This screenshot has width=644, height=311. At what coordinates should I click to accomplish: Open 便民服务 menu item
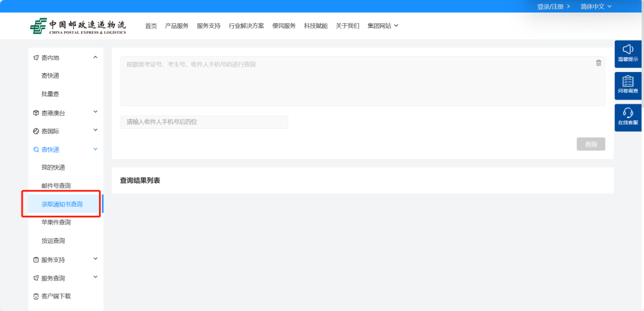click(284, 26)
